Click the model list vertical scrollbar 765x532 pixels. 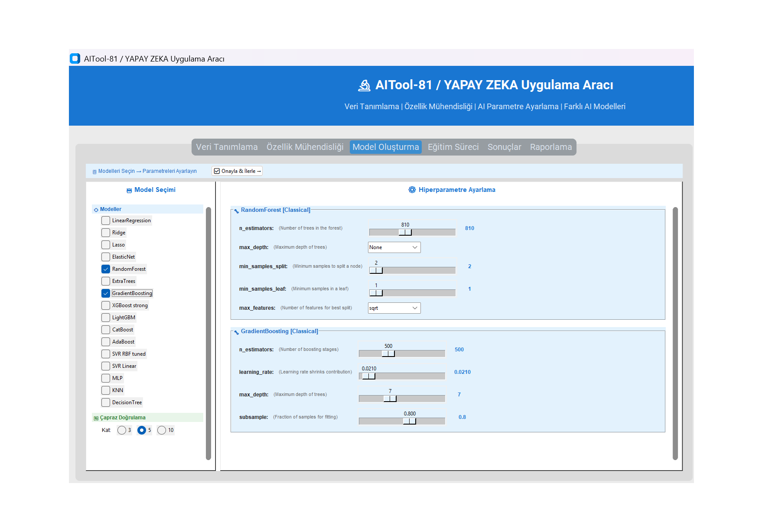tap(208, 334)
